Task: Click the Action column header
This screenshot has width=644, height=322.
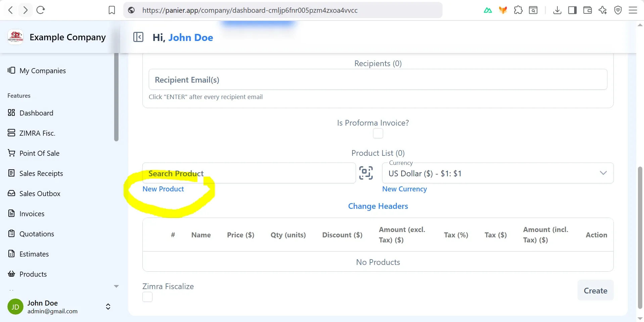Action: [596, 235]
